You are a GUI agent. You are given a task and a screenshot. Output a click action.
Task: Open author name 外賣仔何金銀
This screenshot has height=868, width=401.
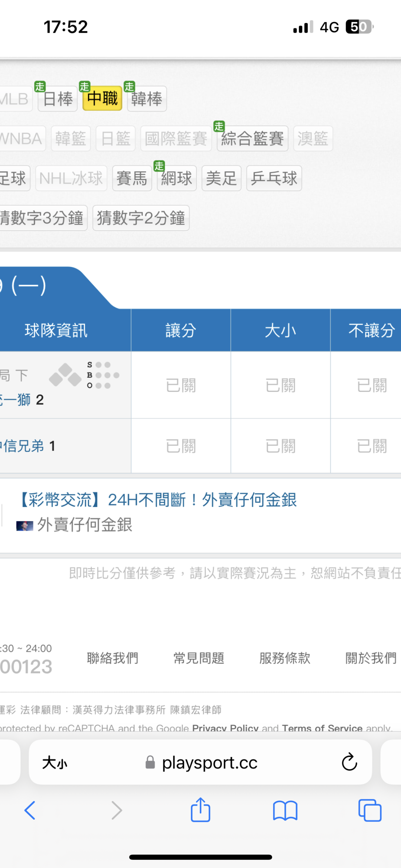[85, 525]
